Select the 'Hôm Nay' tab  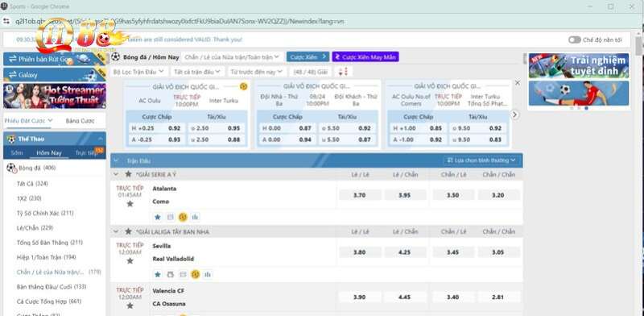point(49,152)
